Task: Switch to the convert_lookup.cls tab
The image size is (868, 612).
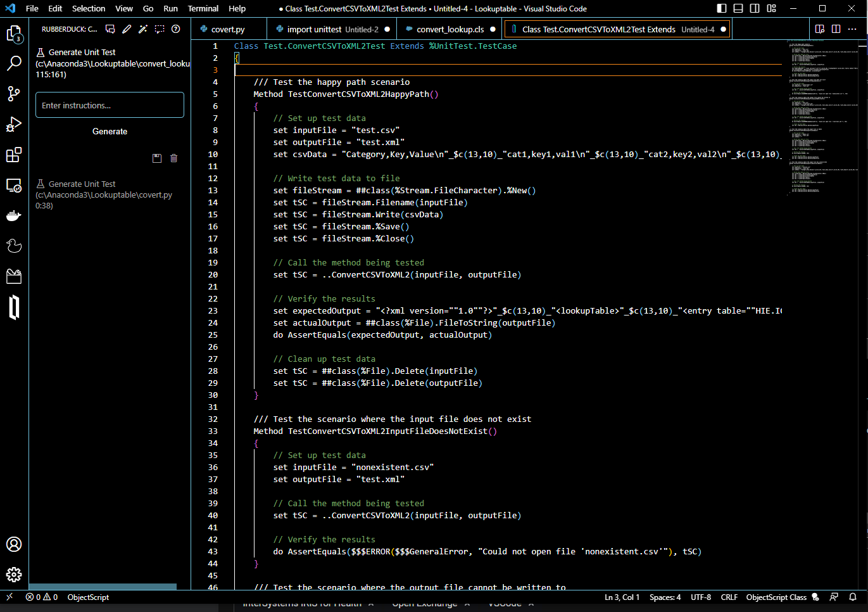Action: coord(450,29)
